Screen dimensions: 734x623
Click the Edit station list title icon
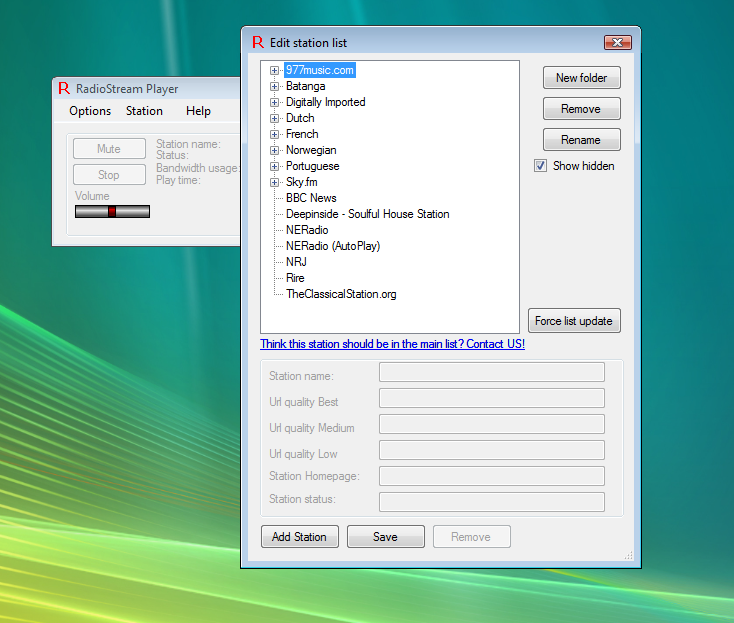pos(258,42)
